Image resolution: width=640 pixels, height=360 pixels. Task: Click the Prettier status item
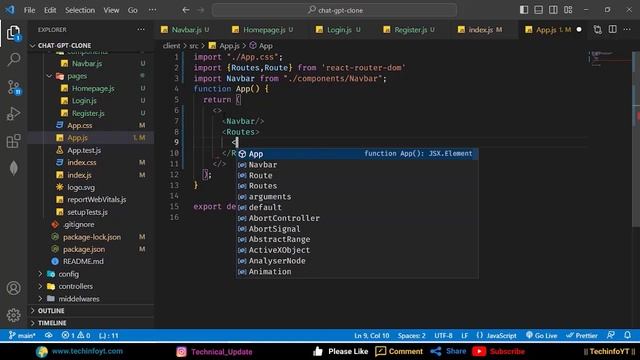[582, 336]
